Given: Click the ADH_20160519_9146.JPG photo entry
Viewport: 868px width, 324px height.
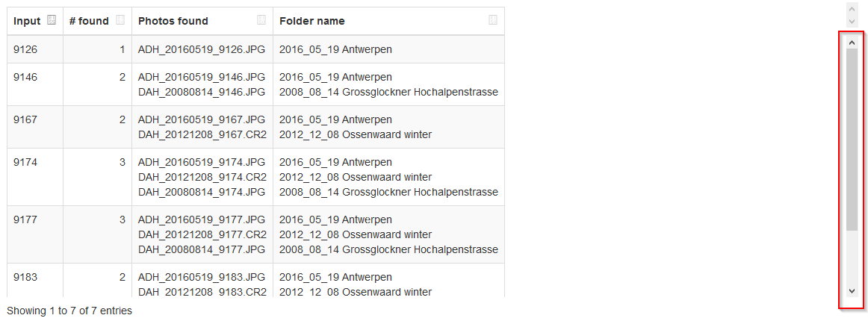Looking at the screenshot, I should [202, 77].
